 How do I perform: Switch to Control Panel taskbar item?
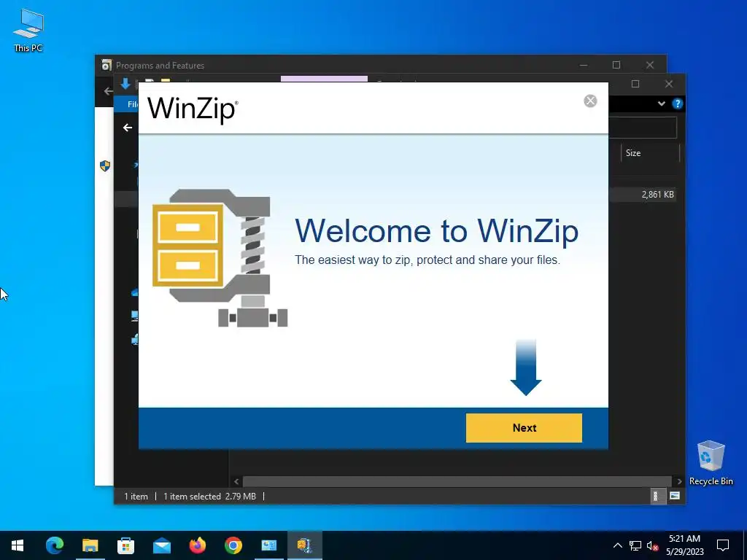click(x=268, y=545)
